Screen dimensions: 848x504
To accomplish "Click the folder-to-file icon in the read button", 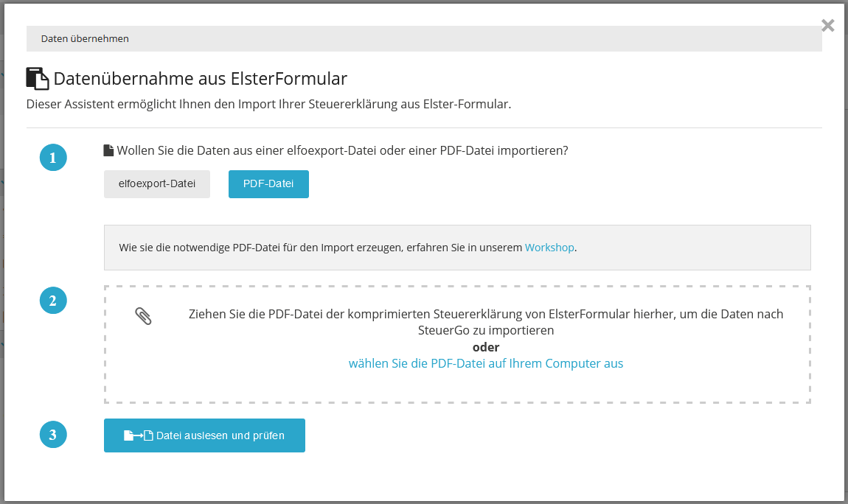I will (x=138, y=435).
